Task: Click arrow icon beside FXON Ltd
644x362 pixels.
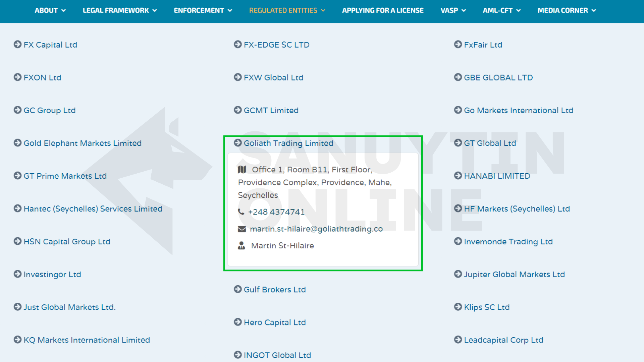Action: tap(17, 77)
